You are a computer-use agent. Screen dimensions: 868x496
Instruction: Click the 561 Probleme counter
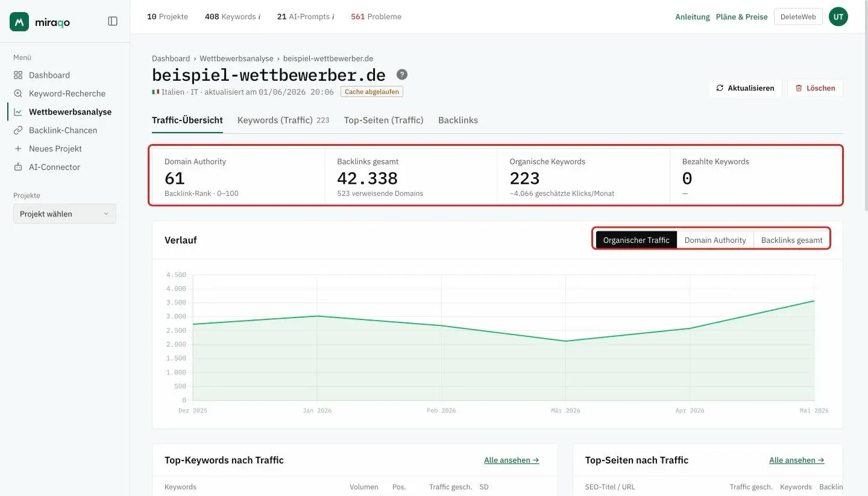tap(376, 17)
